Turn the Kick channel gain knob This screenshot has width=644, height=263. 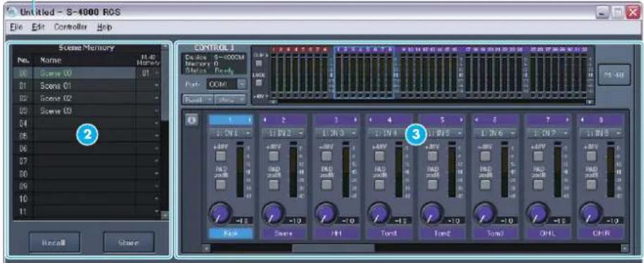click(x=219, y=213)
